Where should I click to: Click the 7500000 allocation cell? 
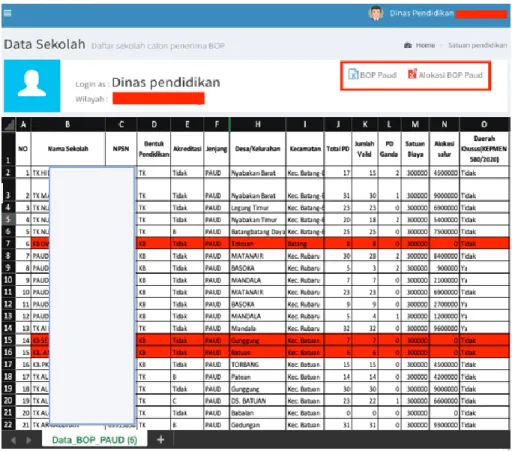tap(444, 232)
